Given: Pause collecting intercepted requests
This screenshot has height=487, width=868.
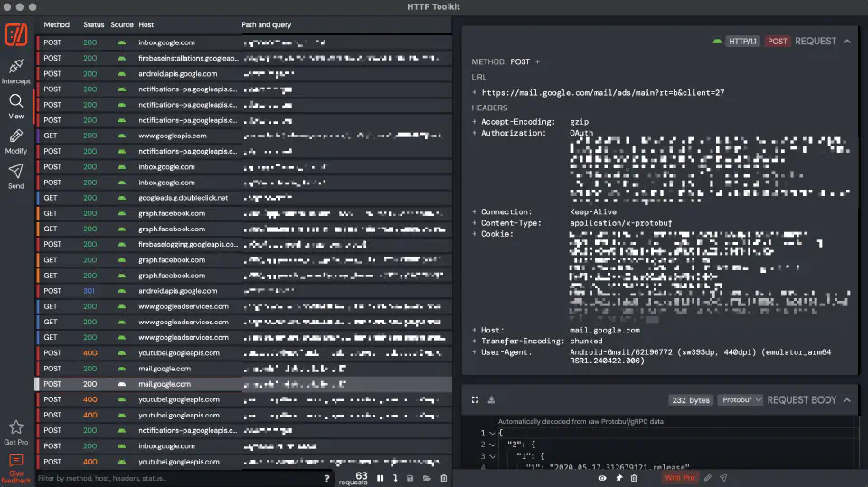Looking at the screenshot, I should tap(381, 478).
